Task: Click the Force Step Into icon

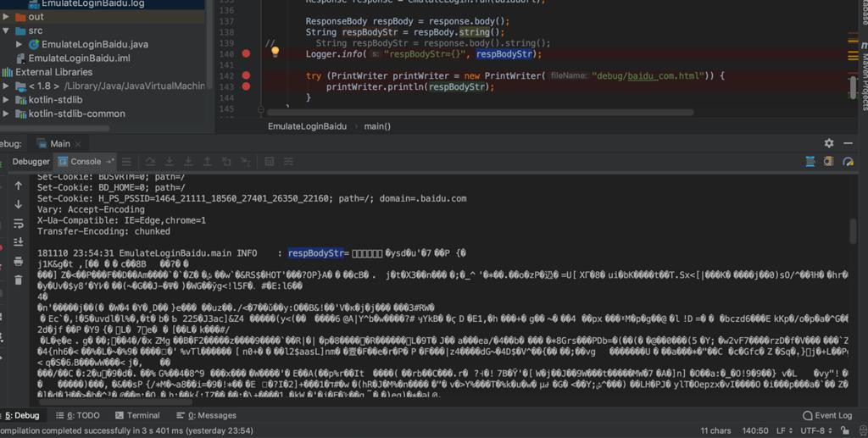Action: pyautogui.click(x=188, y=162)
